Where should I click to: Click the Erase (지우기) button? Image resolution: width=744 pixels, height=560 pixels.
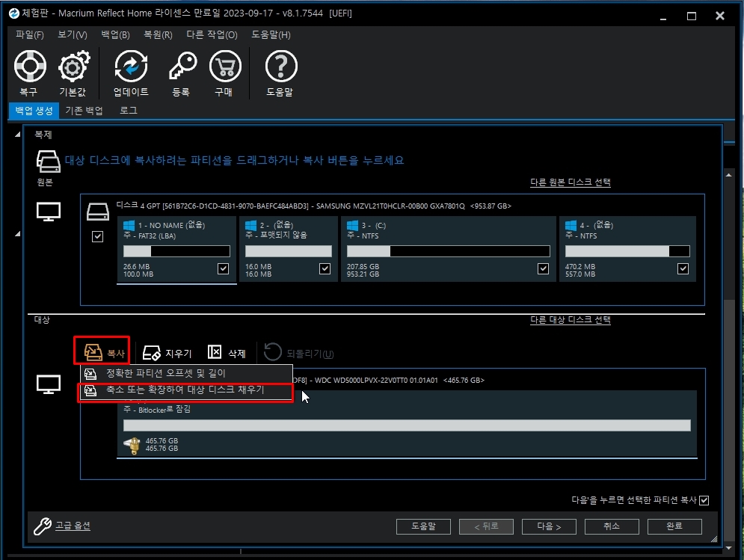(x=167, y=353)
